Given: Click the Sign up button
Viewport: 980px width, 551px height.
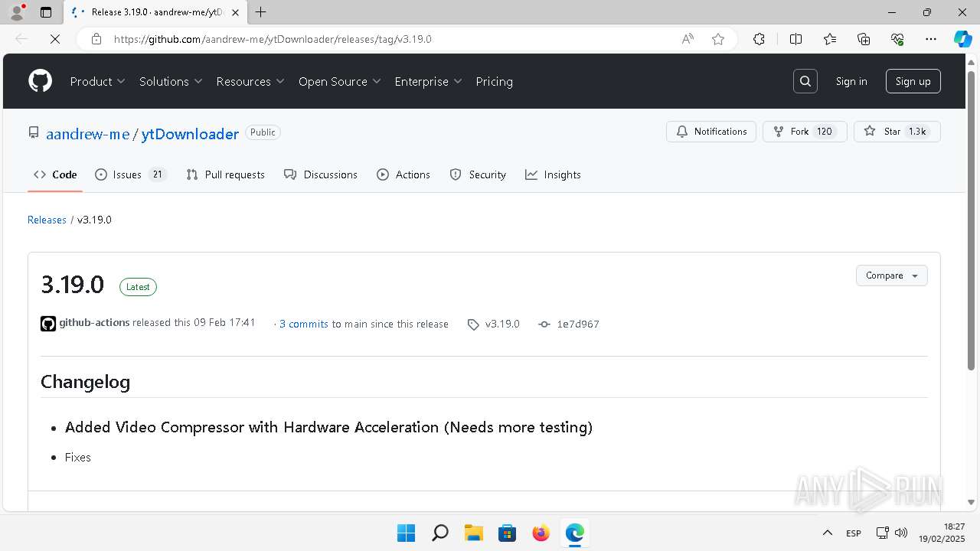Looking at the screenshot, I should pyautogui.click(x=913, y=81).
